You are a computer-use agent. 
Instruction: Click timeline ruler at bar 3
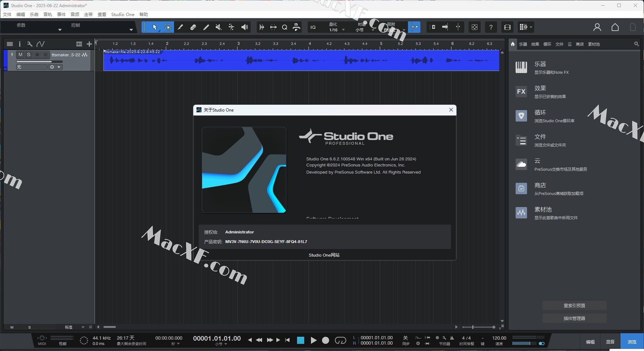coord(239,44)
